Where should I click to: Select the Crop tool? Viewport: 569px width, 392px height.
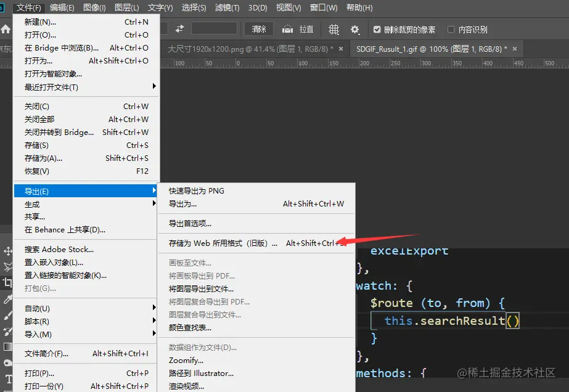[7, 282]
